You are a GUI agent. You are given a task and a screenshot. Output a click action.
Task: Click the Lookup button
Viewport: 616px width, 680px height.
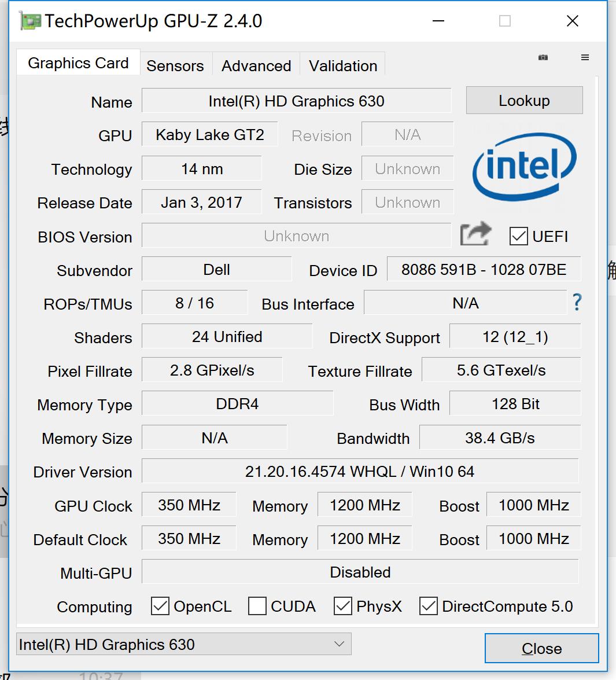523,100
